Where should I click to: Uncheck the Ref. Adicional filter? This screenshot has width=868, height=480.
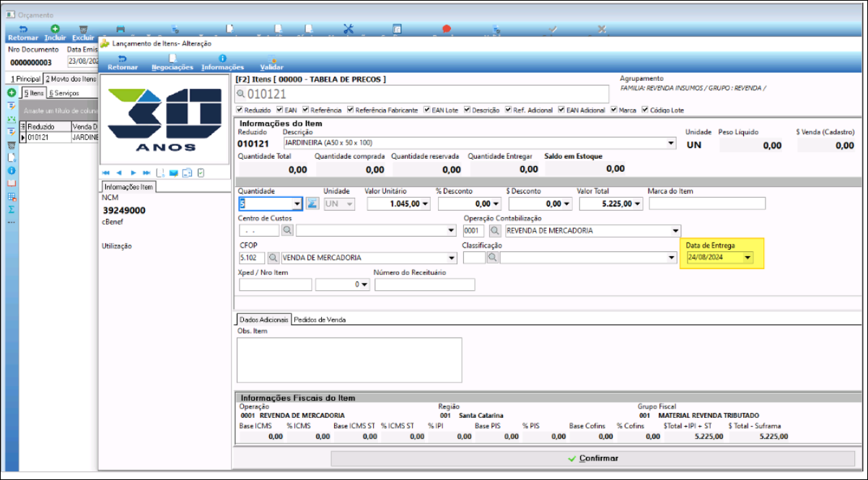[508, 110]
